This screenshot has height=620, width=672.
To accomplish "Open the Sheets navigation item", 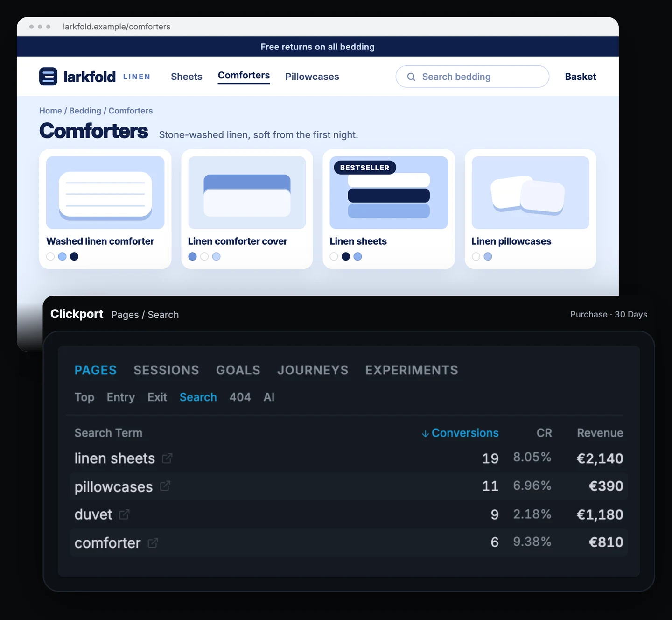I will (187, 77).
